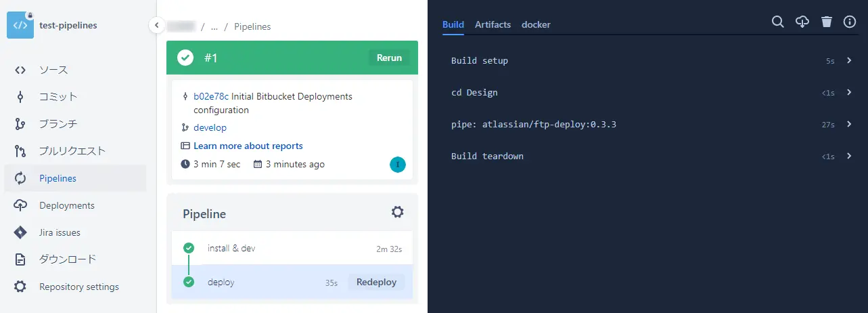Collapse the sidebar with the chevron button
Image resolution: width=868 pixels, height=313 pixels.
156,25
